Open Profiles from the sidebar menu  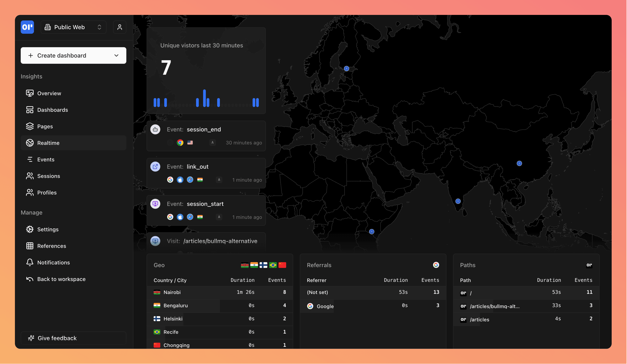click(x=47, y=192)
